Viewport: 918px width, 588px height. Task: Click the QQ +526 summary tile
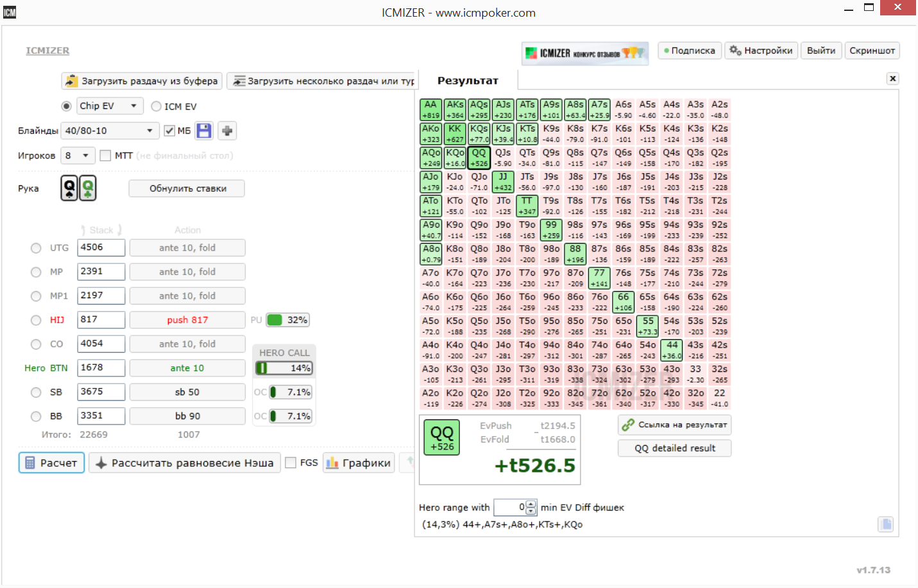(x=442, y=438)
